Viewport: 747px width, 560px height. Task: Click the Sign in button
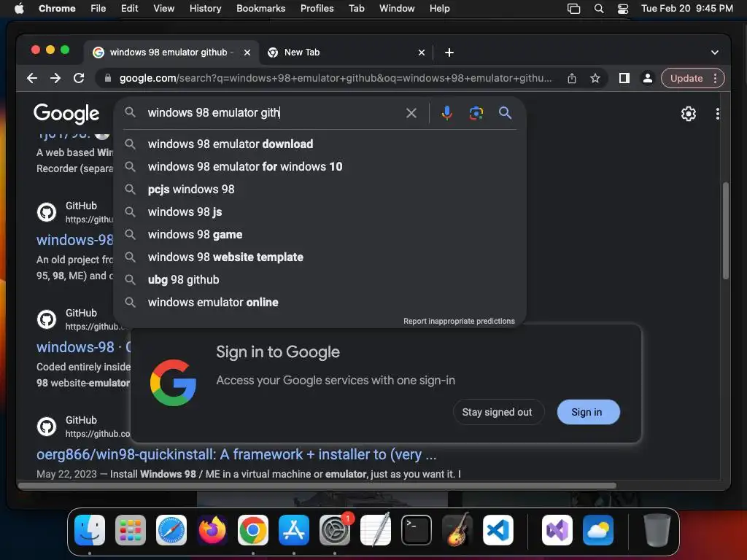589,412
